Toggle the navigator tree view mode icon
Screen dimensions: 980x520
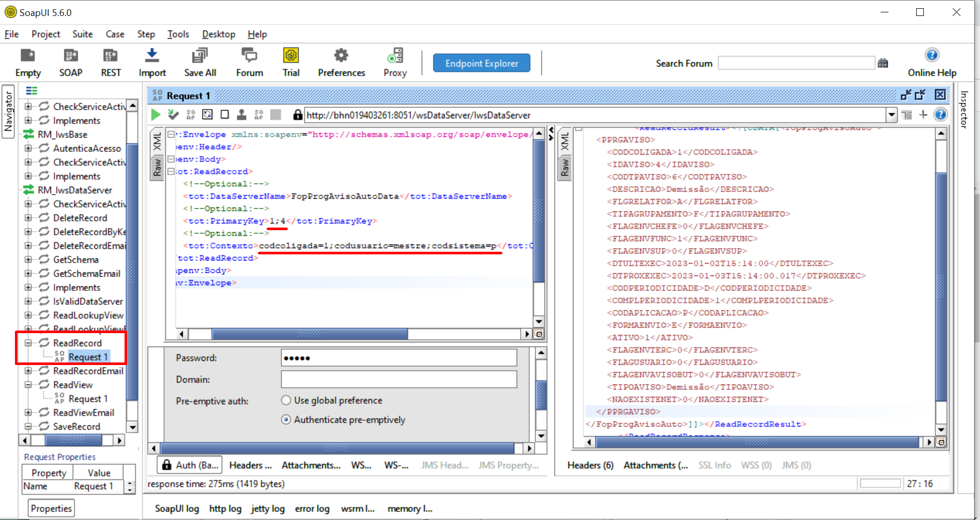click(x=31, y=91)
